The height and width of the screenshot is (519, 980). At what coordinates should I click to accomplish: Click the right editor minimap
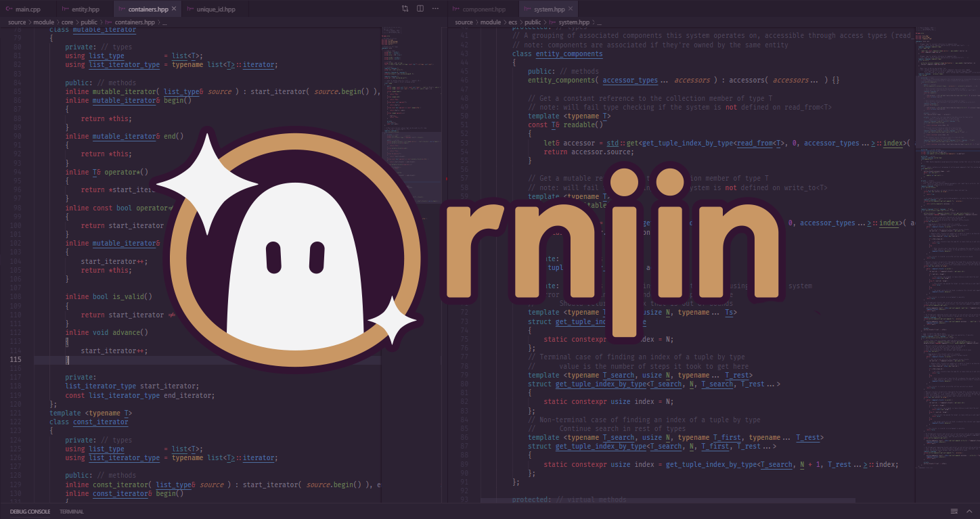click(x=946, y=264)
